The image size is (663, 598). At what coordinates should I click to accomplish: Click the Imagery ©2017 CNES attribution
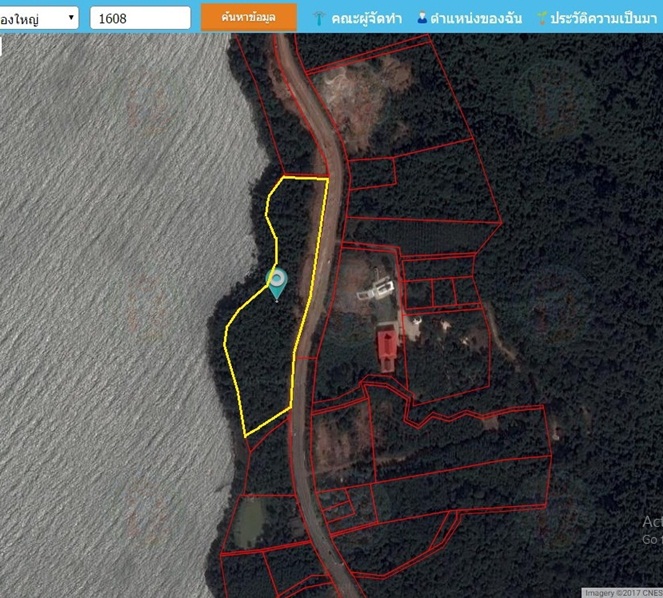[622, 593]
